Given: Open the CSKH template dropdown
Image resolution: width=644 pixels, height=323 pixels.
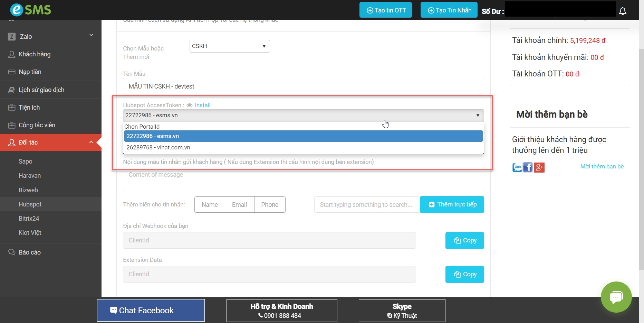Looking at the screenshot, I should point(229,46).
